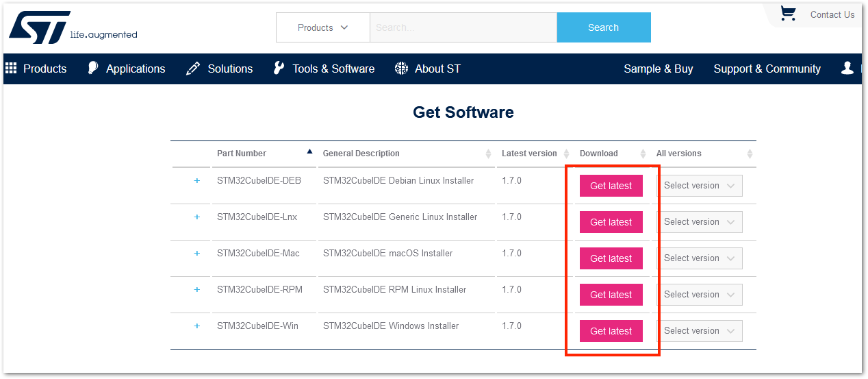Click the STM32CubeIDE-Lnx part number
This screenshot has height=379, width=868.
(257, 217)
